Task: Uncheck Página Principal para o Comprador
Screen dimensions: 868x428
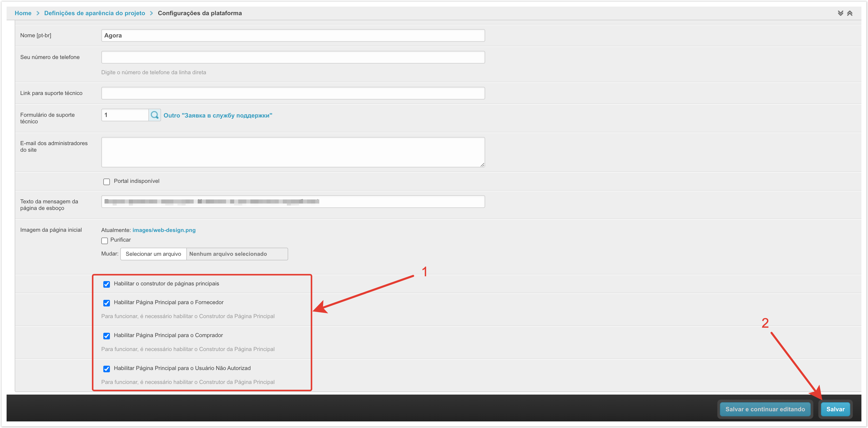Action: (x=107, y=336)
